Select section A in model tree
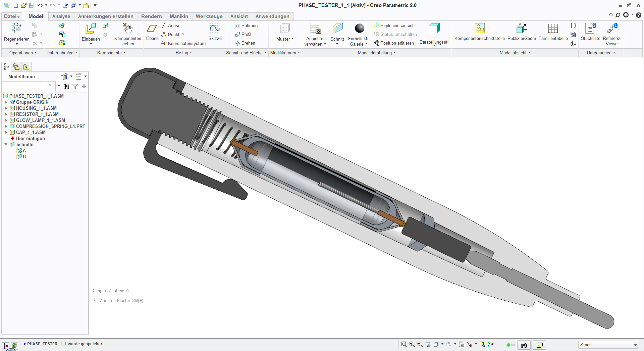644x351 pixels. tap(24, 150)
